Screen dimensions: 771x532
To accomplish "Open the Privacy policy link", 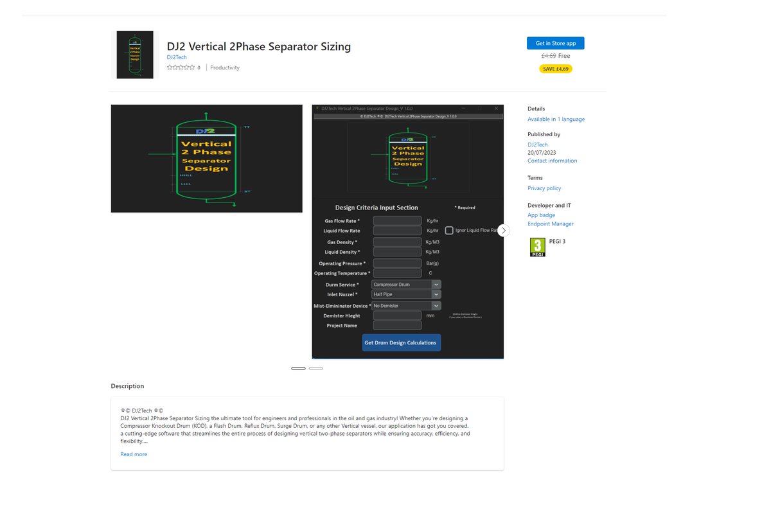I will click(x=544, y=188).
